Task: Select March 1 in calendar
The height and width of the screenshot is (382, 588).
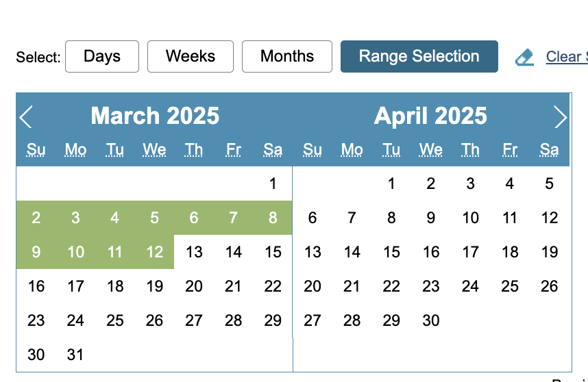Action: tap(273, 183)
